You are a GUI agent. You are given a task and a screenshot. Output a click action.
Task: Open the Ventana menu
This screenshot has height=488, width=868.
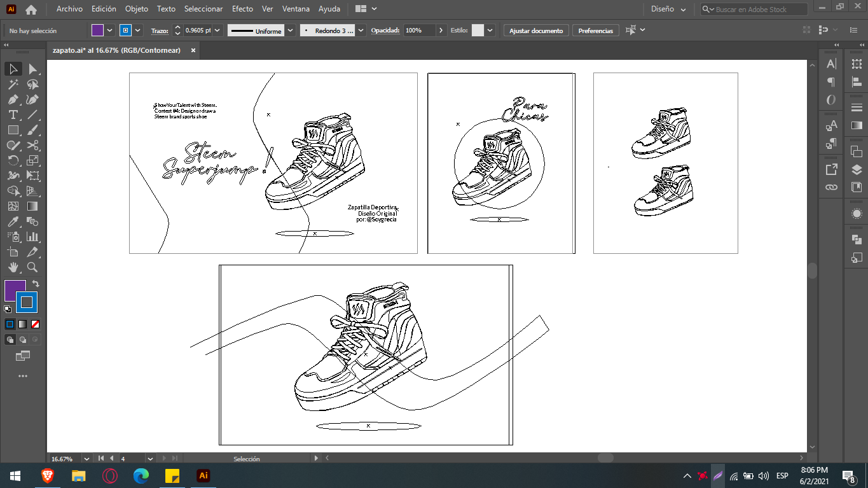coord(296,9)
